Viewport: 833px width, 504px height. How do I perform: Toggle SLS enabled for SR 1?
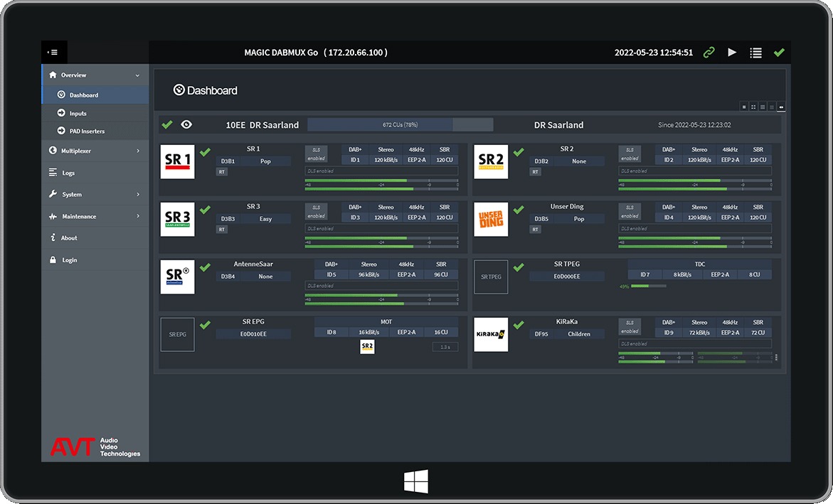[316, 154]
